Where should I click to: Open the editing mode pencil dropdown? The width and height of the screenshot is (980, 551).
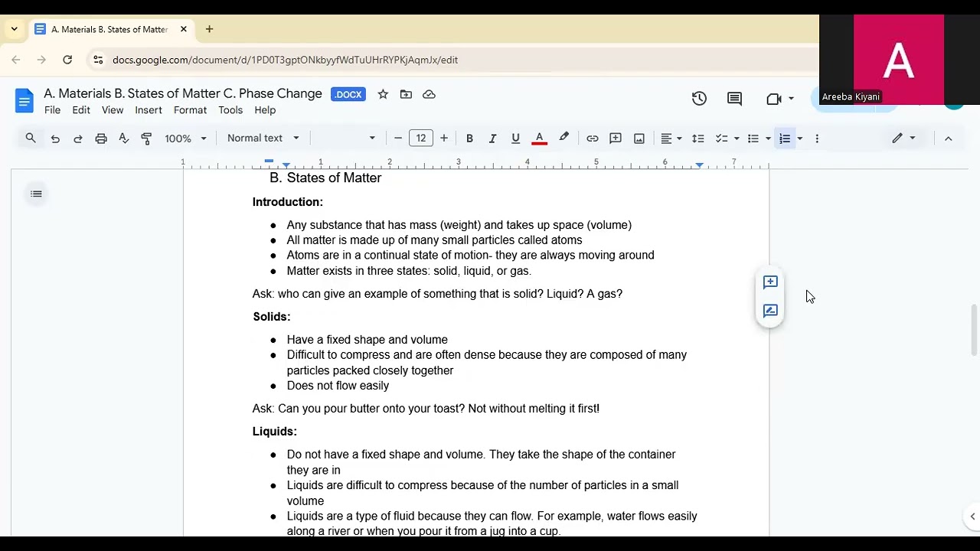[903, 139]
